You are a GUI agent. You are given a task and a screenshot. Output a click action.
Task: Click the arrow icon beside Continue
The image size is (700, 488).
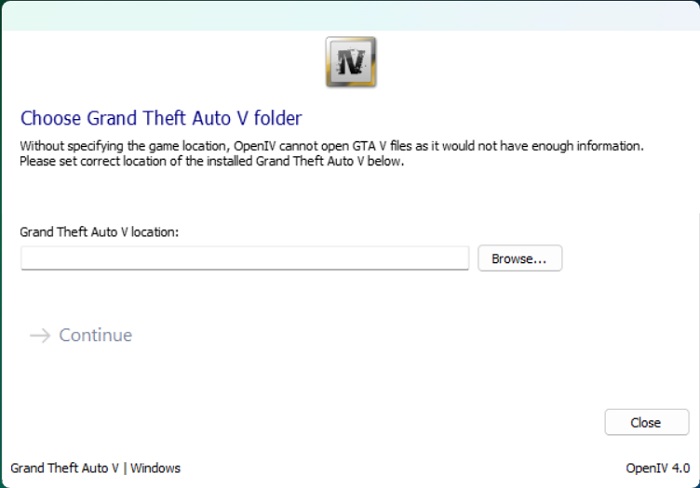pos(40,335)
